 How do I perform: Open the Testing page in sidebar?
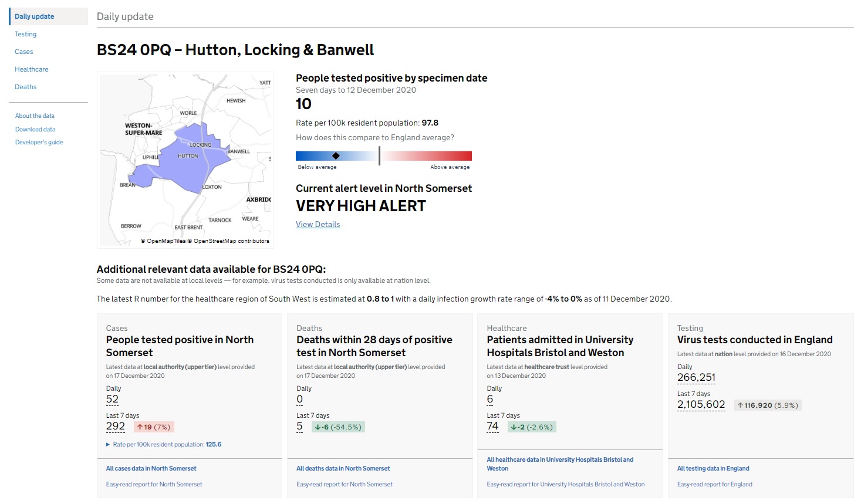pos(26,34)
